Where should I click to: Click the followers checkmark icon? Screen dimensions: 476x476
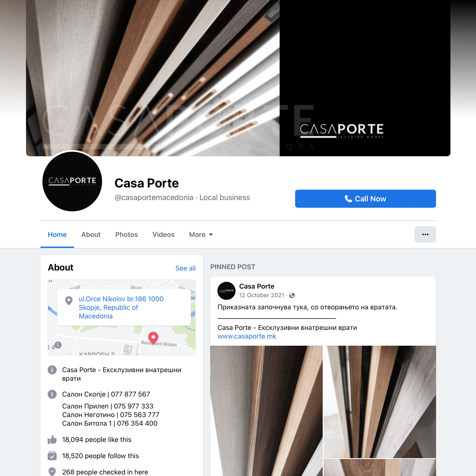pos(52,456)
